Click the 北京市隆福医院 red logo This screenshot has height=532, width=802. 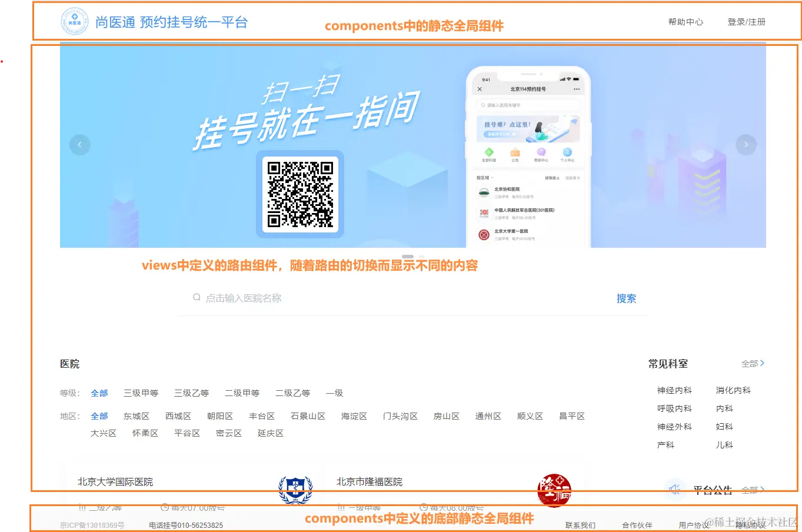point(554,490)
